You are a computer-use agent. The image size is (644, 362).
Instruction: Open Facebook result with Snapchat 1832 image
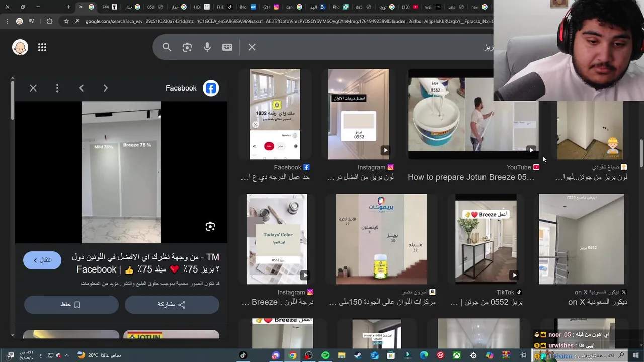click(275, 114)
